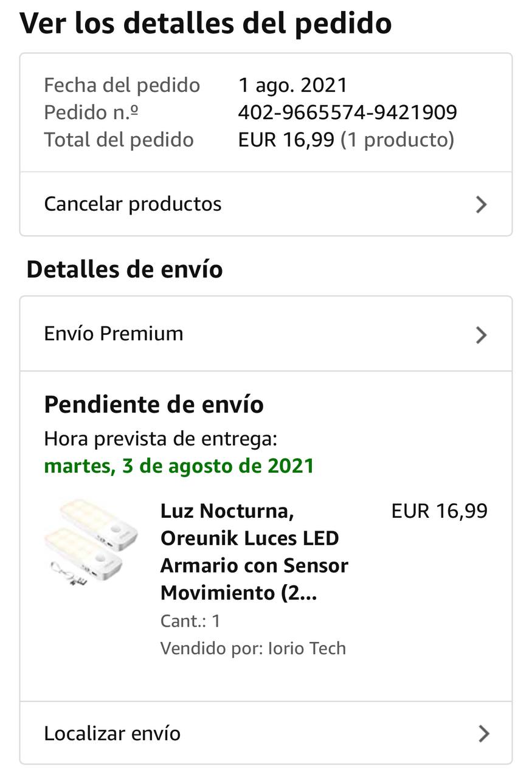Click the product price EUR 16,99
This screenshot has height=778, width=532.
click(439, 511)
